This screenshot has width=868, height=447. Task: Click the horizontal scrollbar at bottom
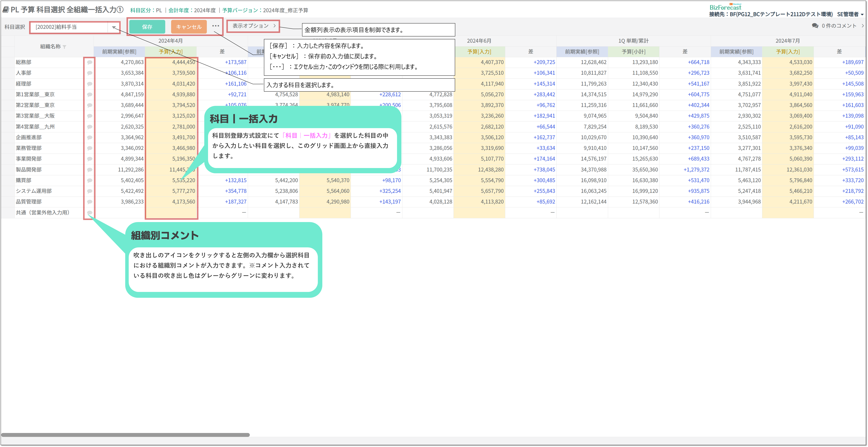click(125, 435)
